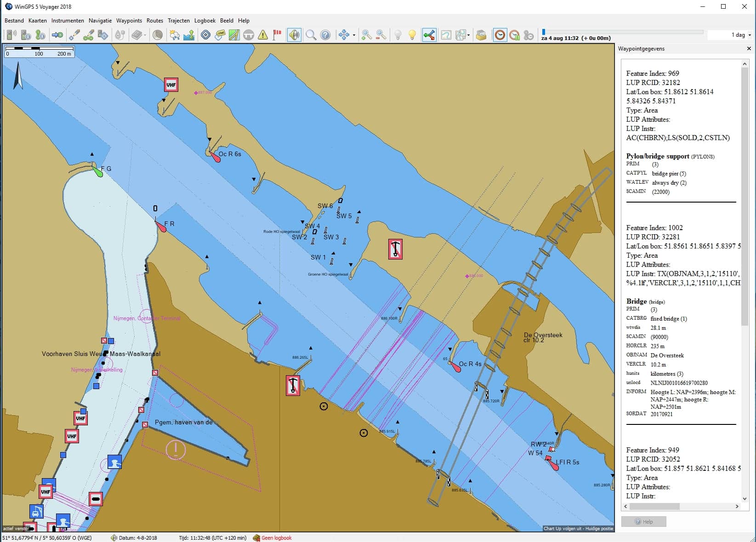Click the Help button below waypoint data
Image resolution: width=756 pixels, height=542 pixels.
[643, 522]
